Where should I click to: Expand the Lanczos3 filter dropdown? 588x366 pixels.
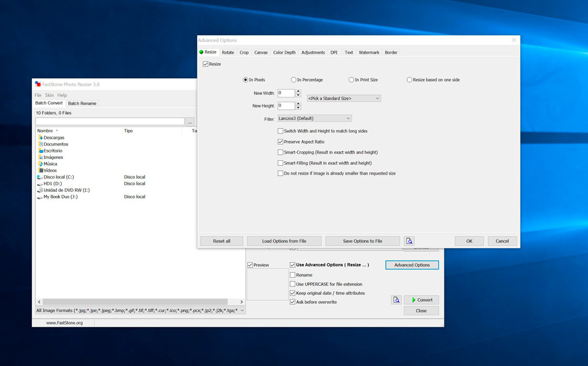tap(315, 118)
